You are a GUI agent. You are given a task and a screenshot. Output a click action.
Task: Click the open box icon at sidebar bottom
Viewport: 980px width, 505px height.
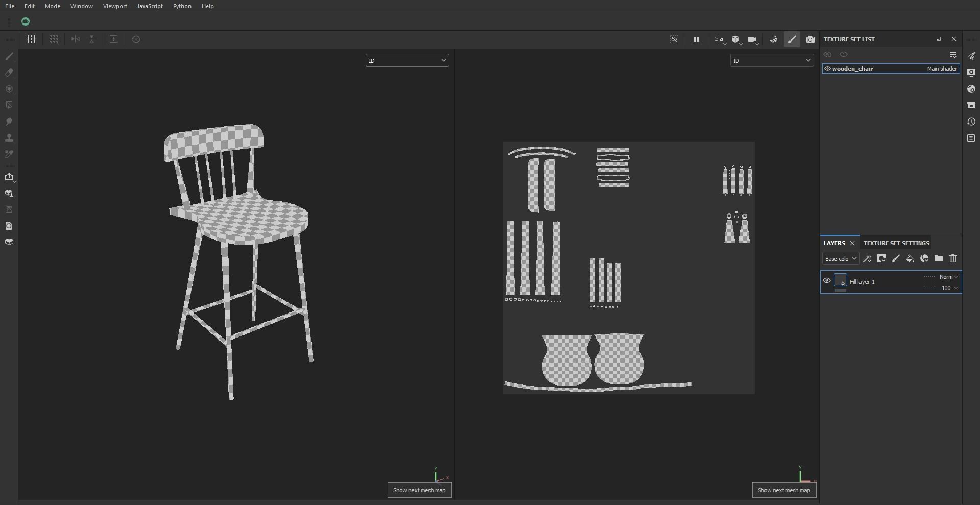click(x=9, y=242)
